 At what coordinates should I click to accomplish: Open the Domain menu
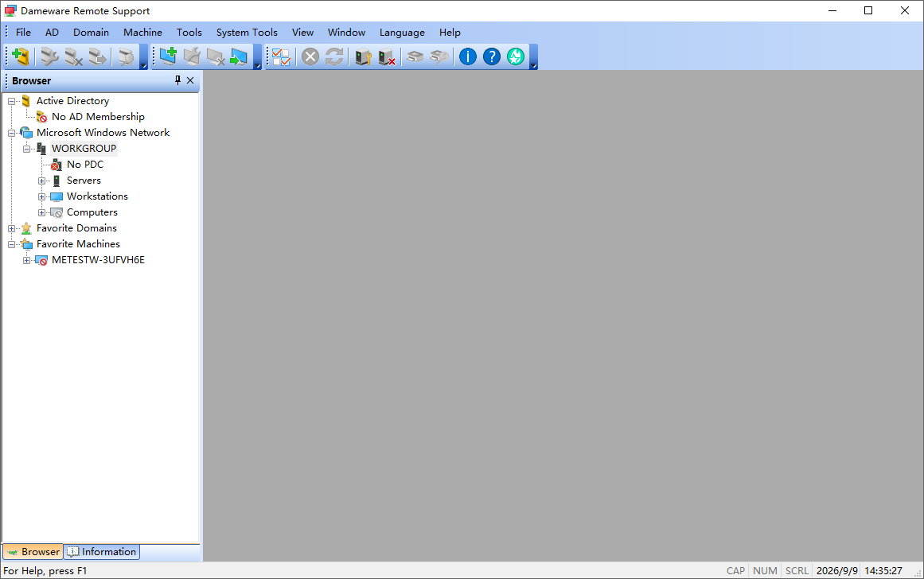tap(91, 33)
